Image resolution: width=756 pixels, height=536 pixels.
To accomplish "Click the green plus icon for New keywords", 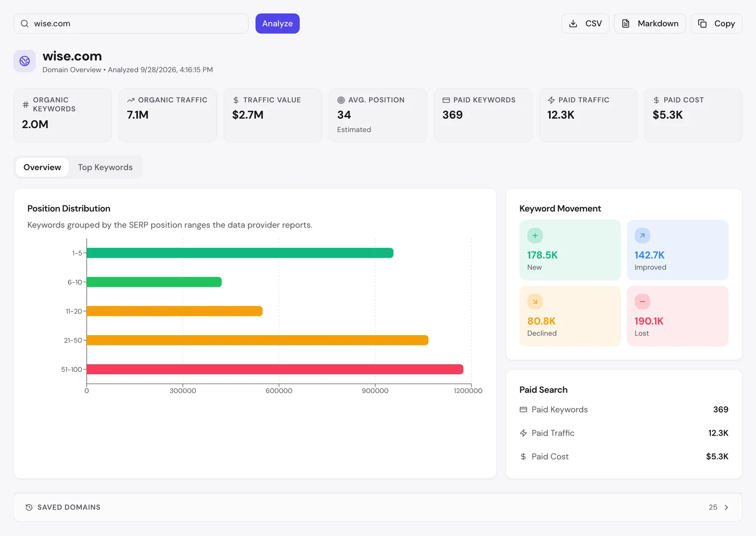I will point(535,235).
